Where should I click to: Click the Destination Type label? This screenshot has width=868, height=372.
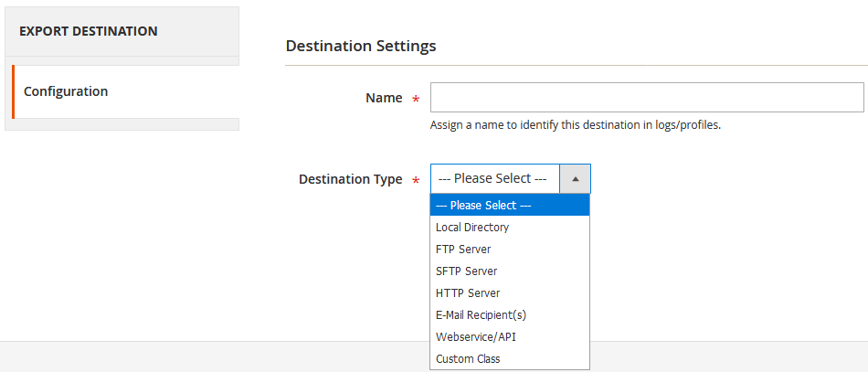[351, 179]
